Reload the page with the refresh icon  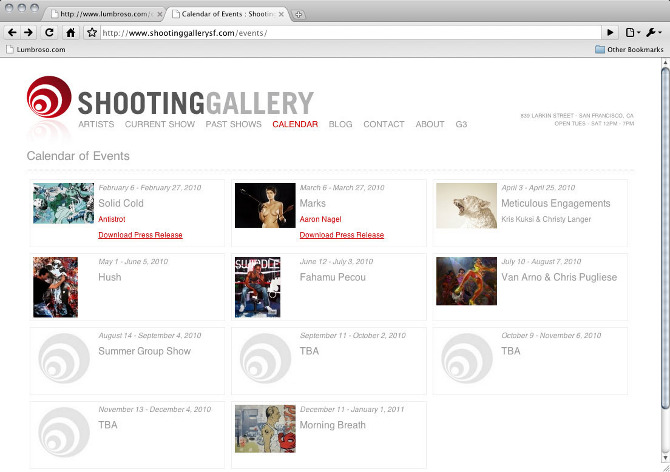(x=49, y=32)
